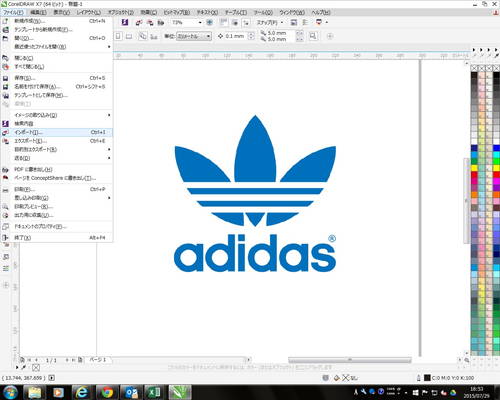
Task: Select portrait page orientation
Action: click(118, 36)
